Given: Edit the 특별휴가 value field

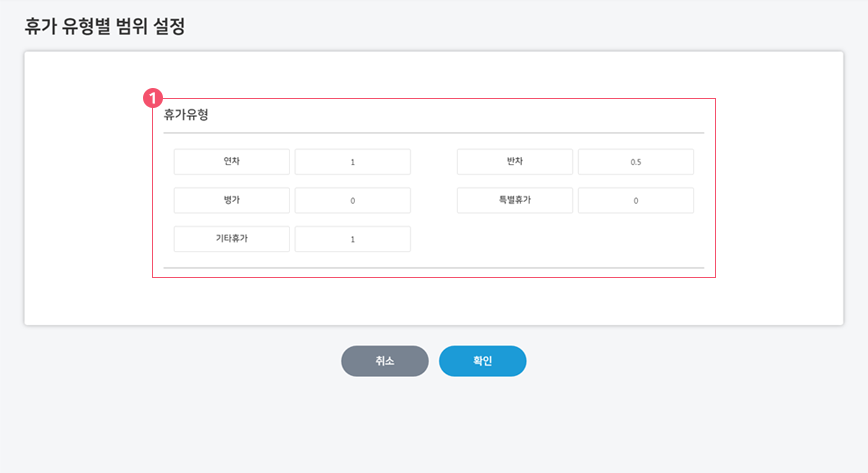Looking at the screenshot, I should [636, 200].
